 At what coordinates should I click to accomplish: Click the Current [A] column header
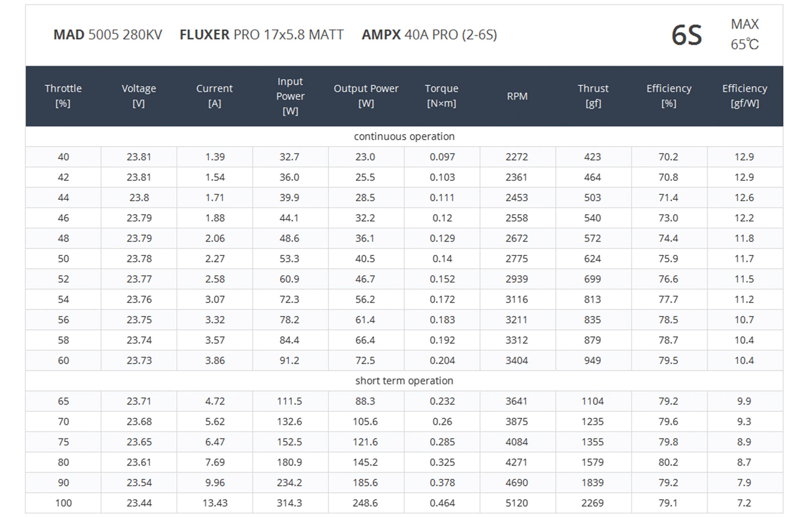coord(214,96)
